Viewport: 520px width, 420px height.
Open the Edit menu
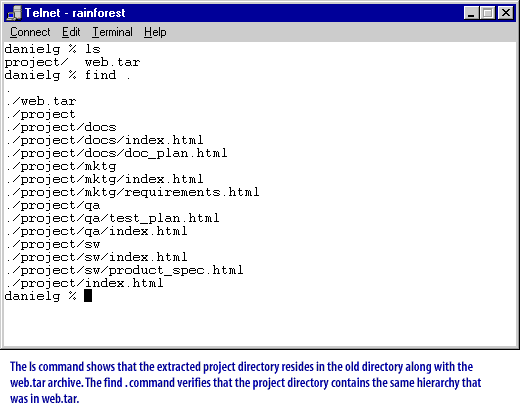pos(71,32)
